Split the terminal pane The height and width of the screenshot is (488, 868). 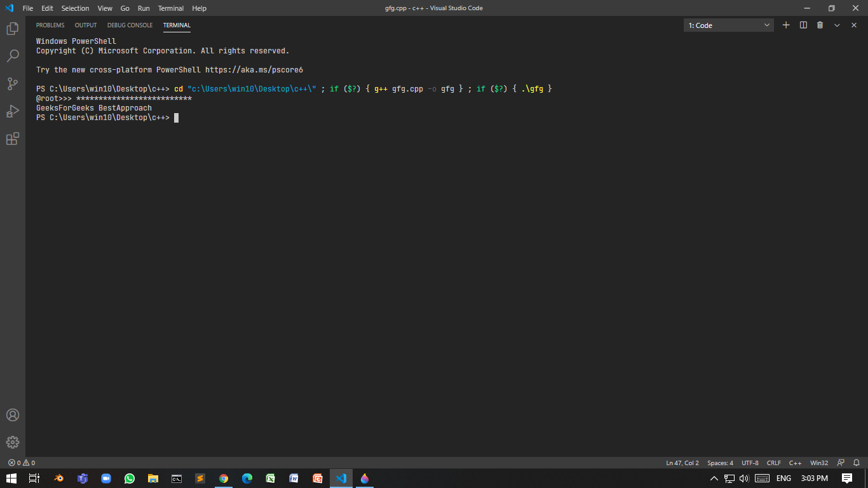803,25
